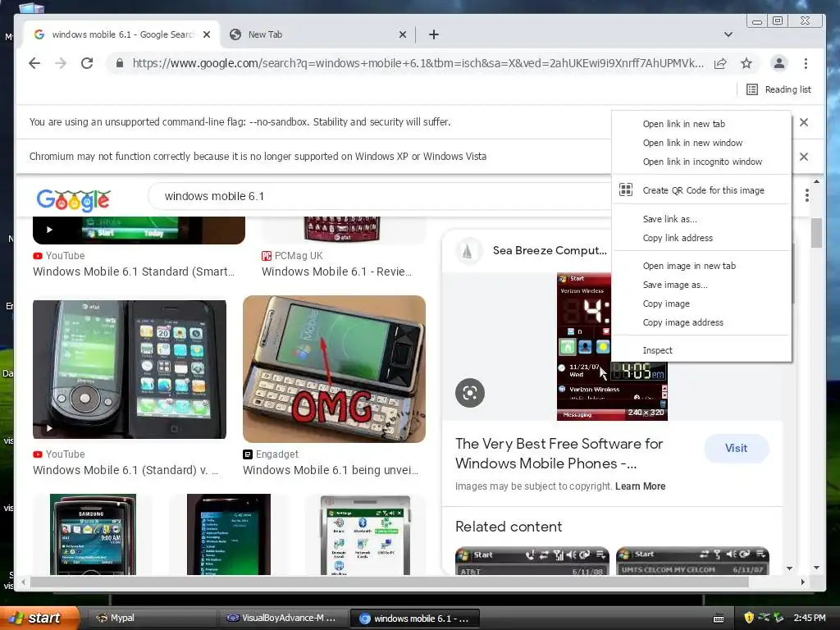Bookmark this page with the star icon
840x630 pixels.
click(746, 63)
